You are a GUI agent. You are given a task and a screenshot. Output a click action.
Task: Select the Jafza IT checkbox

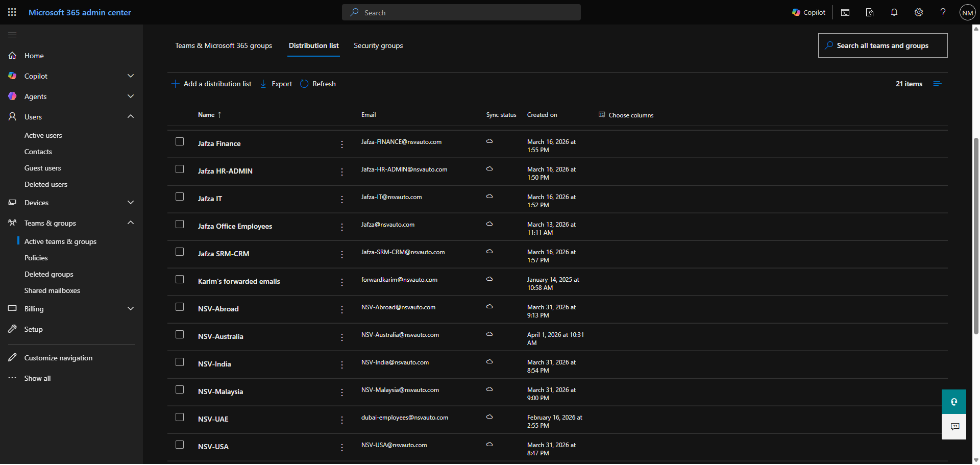tap(180, 197)
